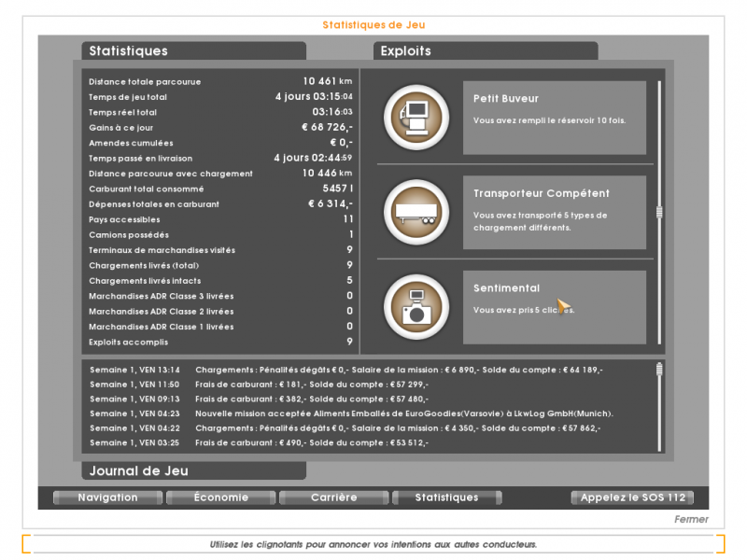
Task: Click the Temps passé en livraison row
Action: 220,158
